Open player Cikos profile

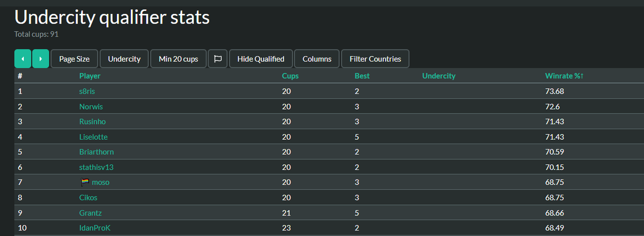click(x=88, y=197)
